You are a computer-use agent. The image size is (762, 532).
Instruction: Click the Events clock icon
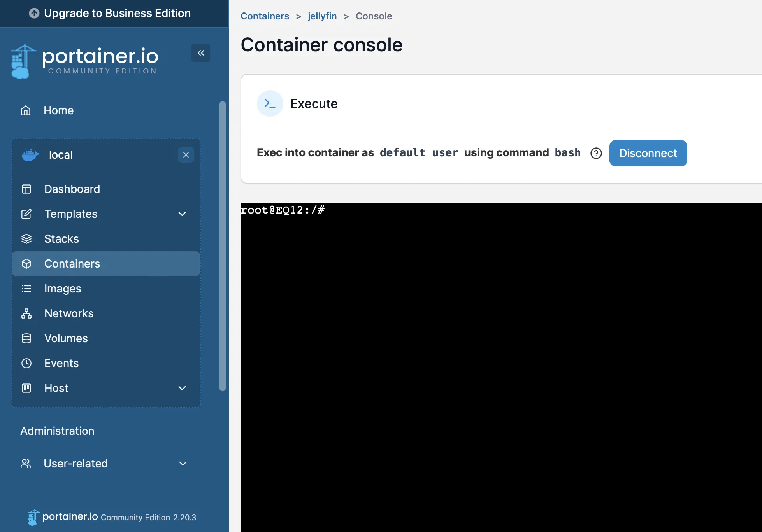pyautogui.click(x=26, y=363)
